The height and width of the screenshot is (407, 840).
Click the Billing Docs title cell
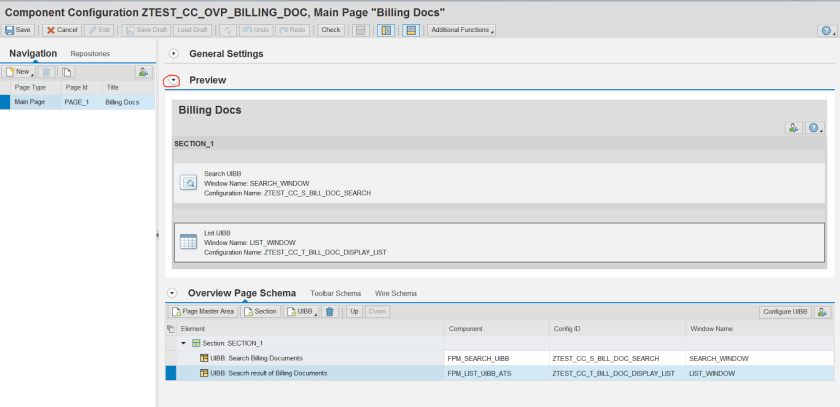tap(128, 102)
